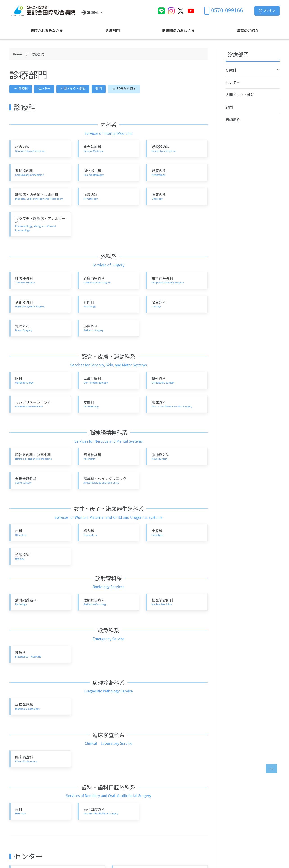Open the 整形外科 Orthopedic Surgery card
The width and height of the screenshot is (289, 868).
(177, 380)
